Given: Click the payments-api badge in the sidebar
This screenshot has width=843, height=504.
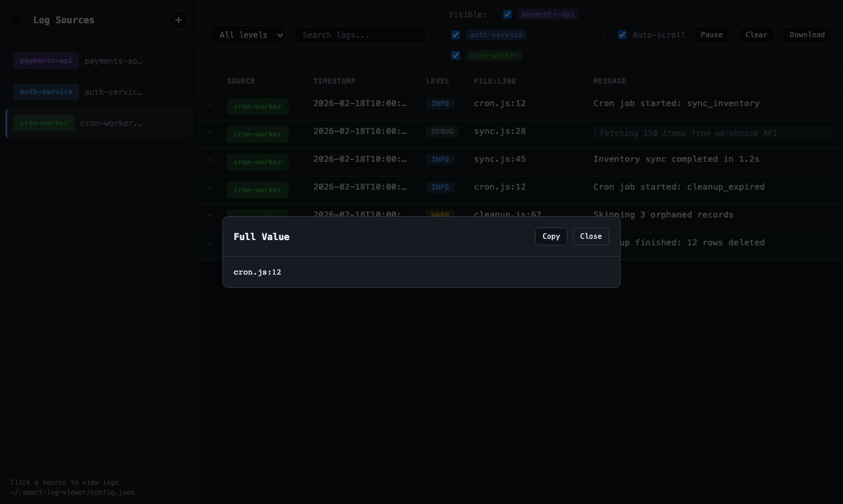Looking at the screenshot, I should [46, 60].
